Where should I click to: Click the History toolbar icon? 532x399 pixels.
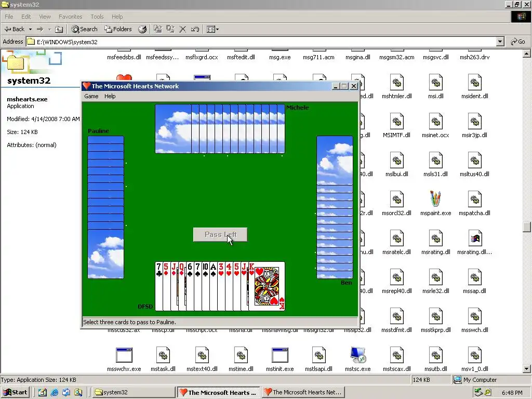(142, 29)
